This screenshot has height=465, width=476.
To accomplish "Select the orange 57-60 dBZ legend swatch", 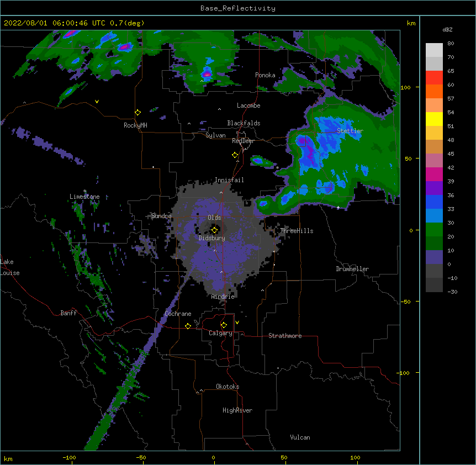I will click(434, 92).
